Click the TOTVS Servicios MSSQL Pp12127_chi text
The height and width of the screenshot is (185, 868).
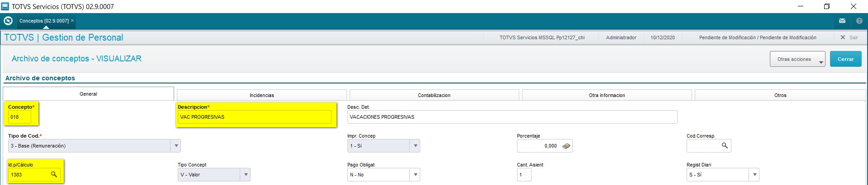542,37
